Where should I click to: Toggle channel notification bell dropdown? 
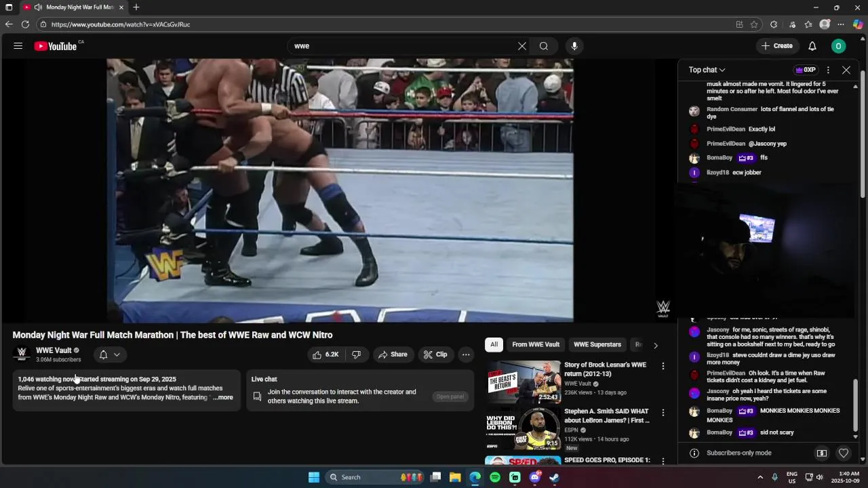[110, 354]
